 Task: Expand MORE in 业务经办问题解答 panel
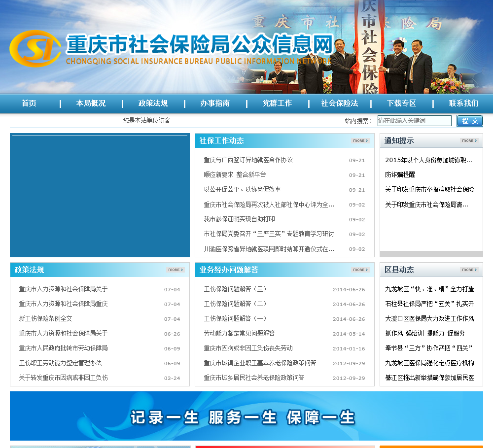(360, 270)
